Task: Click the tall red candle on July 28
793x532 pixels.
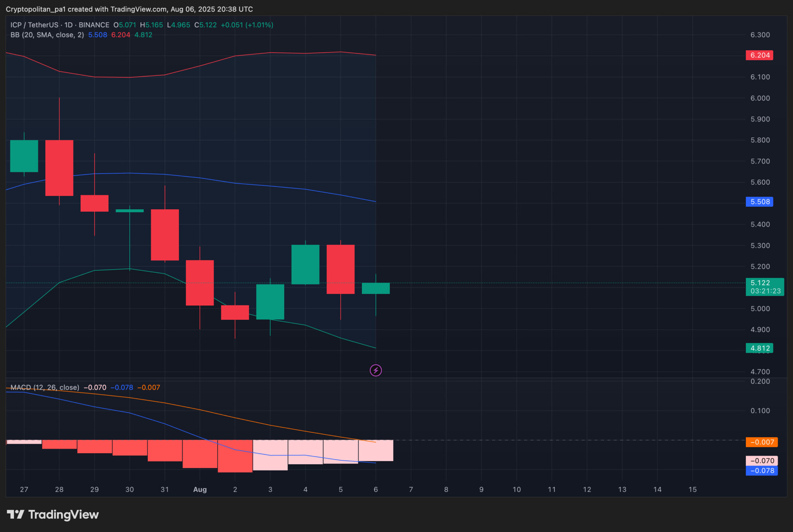Action: click(59, 168)
